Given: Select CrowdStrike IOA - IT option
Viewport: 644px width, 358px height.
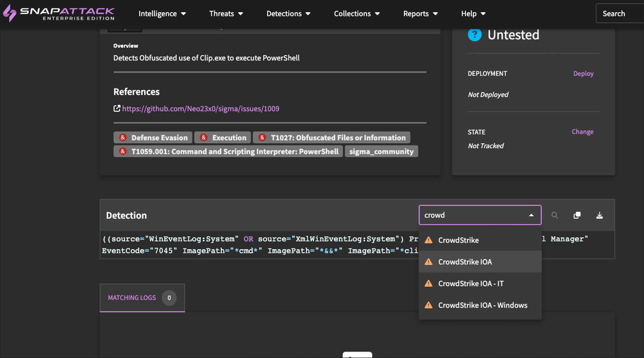Looking at the screenshot, I should 471,283.
